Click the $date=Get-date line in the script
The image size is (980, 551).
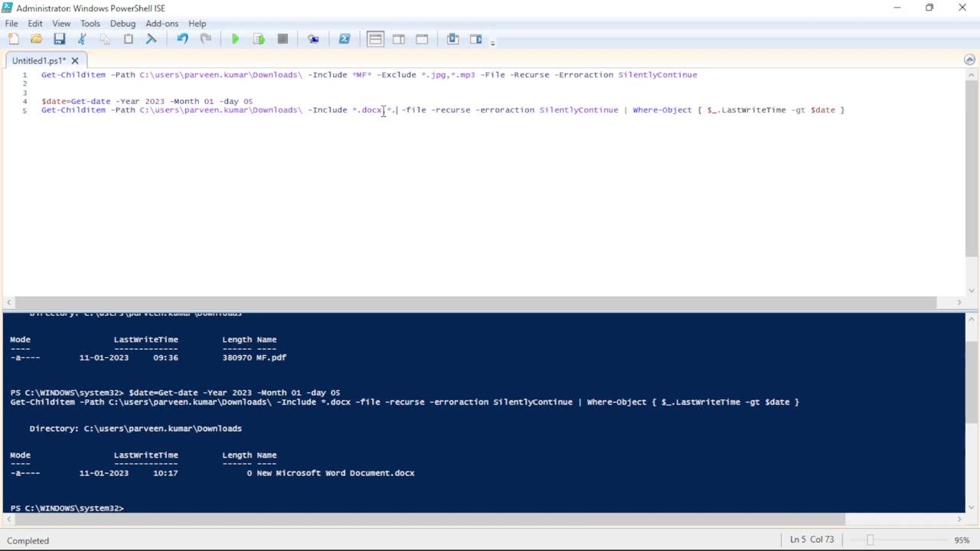[147, 101]
